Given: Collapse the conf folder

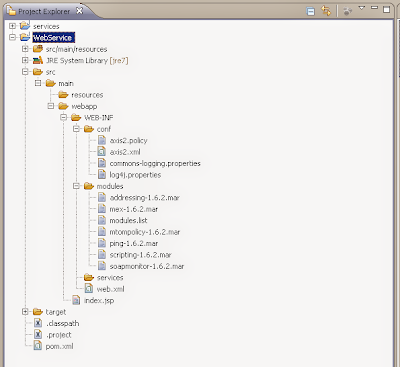Looking at the screenshot, I should (x=76, y=128).
